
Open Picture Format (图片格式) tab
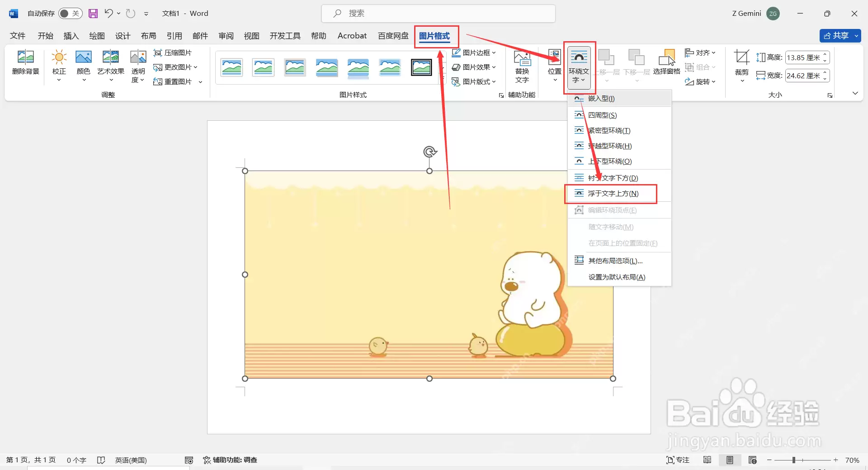point(434,36)
